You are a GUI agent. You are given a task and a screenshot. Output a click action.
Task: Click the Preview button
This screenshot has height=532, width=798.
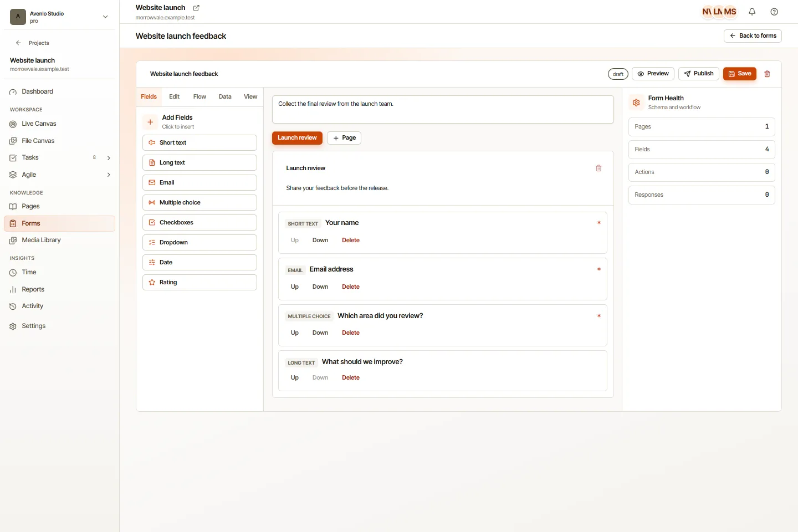point(653,74)
